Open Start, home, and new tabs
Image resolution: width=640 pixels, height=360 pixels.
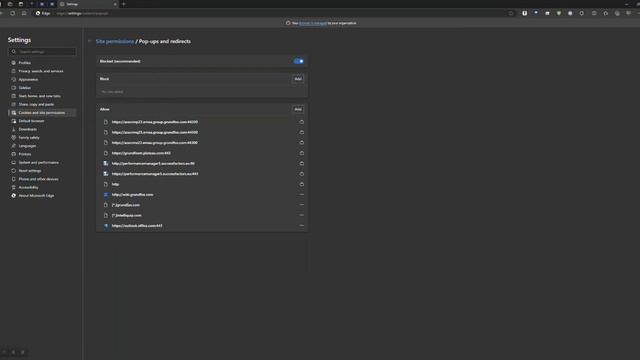click(39, 96)
